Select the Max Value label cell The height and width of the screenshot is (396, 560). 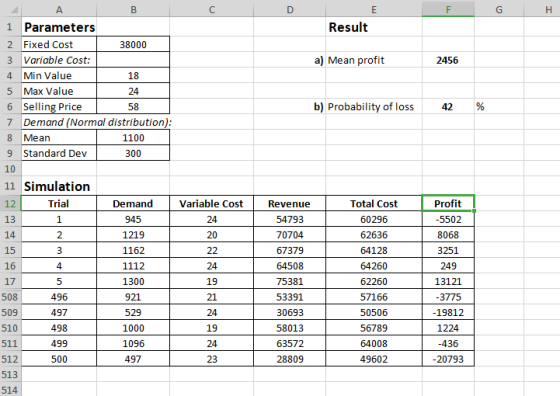pos(59,91)
